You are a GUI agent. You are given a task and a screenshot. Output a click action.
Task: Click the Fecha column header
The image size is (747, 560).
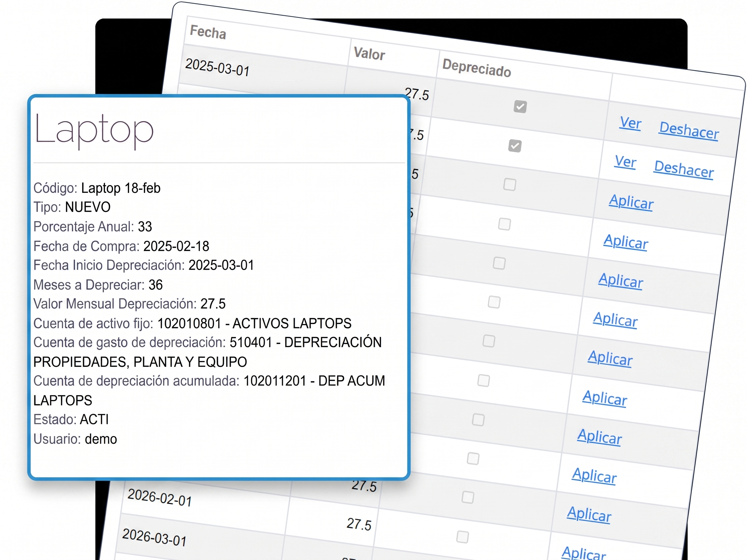tap(208, 32)
